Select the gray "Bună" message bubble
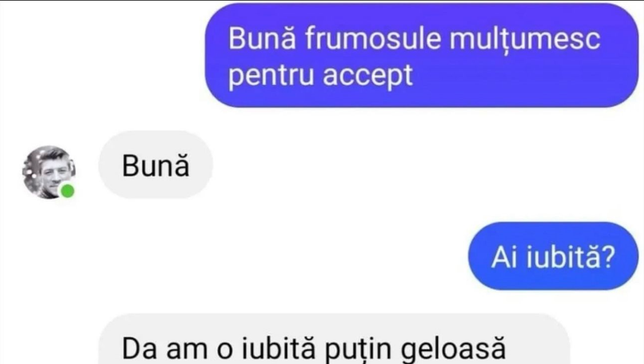The height and width of the screenshot is (364, 644). (x=155, y=165)
